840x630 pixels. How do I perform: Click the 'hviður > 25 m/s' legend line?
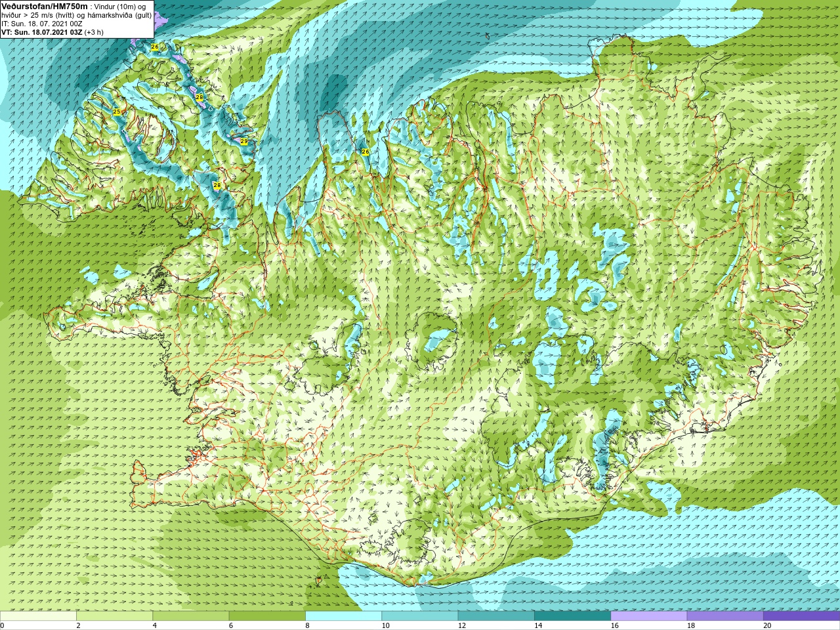tap(76, 15)
